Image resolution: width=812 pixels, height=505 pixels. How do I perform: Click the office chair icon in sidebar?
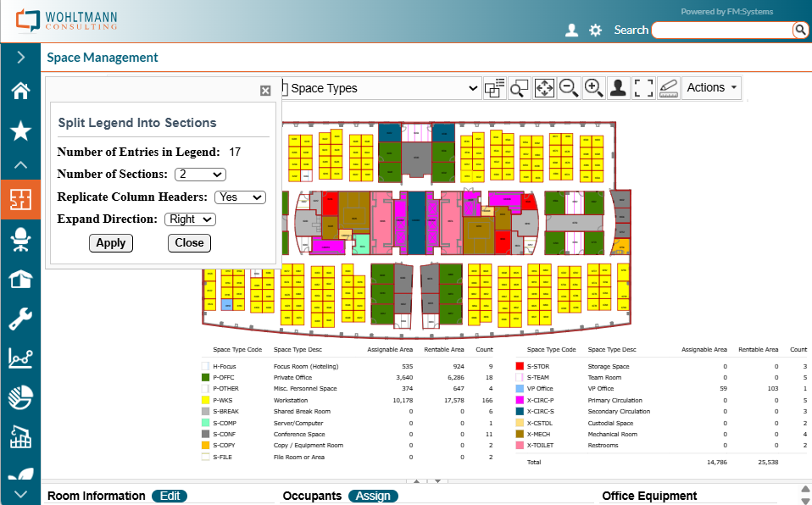(20, 240)
